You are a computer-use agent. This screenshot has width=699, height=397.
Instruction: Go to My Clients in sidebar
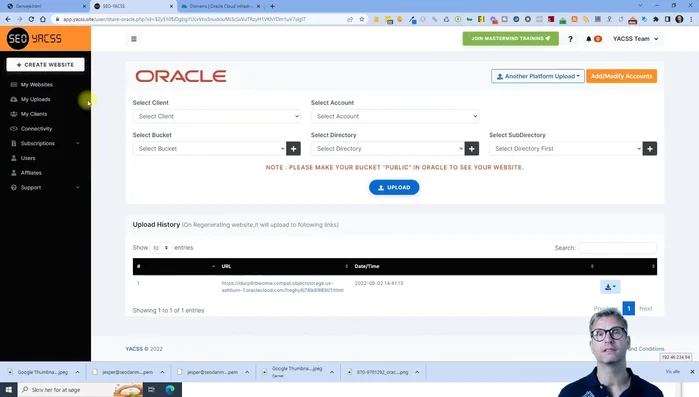tap(34, 114)
